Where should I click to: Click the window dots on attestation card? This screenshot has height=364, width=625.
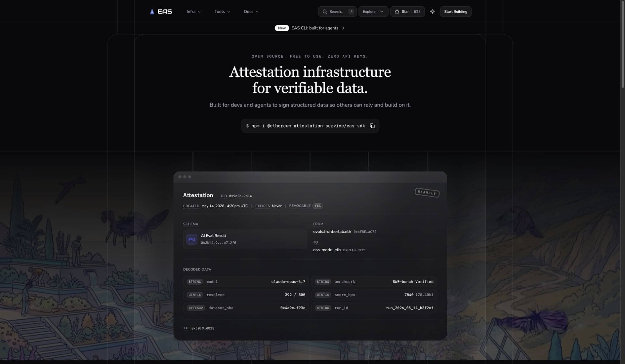[185, 177]
